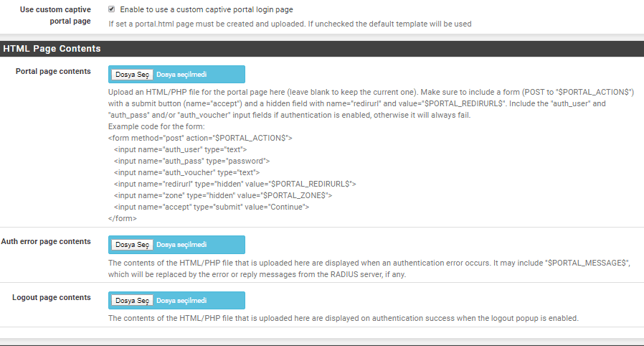644x346 pixels.
Task: Toggle the custom captive portal page checkbox
Action: (x=112, y=9)
